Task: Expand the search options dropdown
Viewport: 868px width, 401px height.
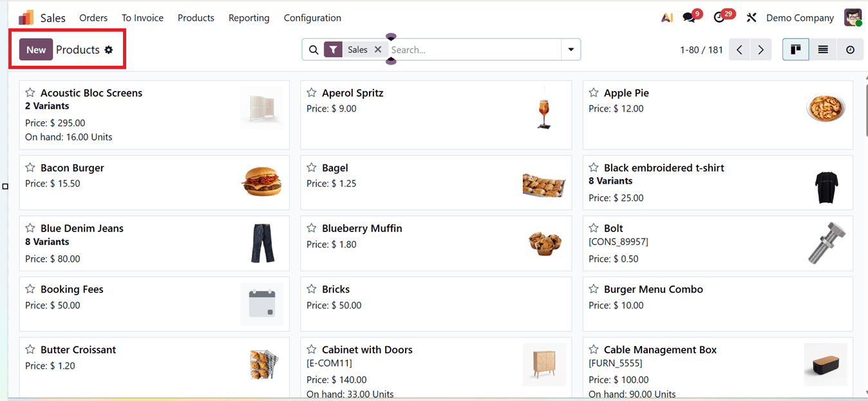Action: (571, 49)
